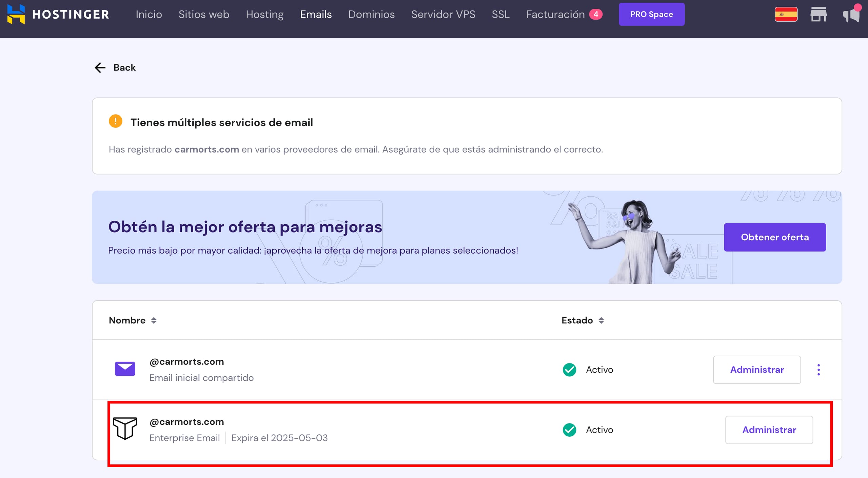Click the PRO Space button
The width and height of the screenshot is (868, 478).
click(651, 14)
